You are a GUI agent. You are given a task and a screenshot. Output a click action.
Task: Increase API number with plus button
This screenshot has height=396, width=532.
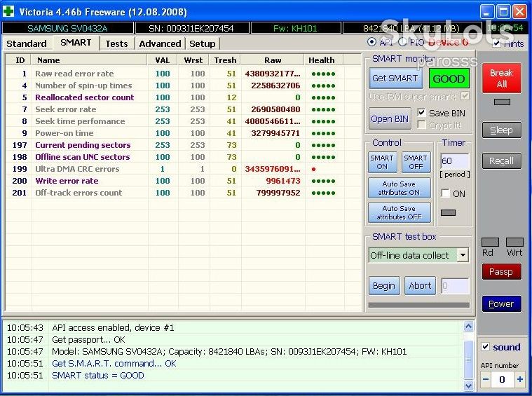click(x=519, y=379)
